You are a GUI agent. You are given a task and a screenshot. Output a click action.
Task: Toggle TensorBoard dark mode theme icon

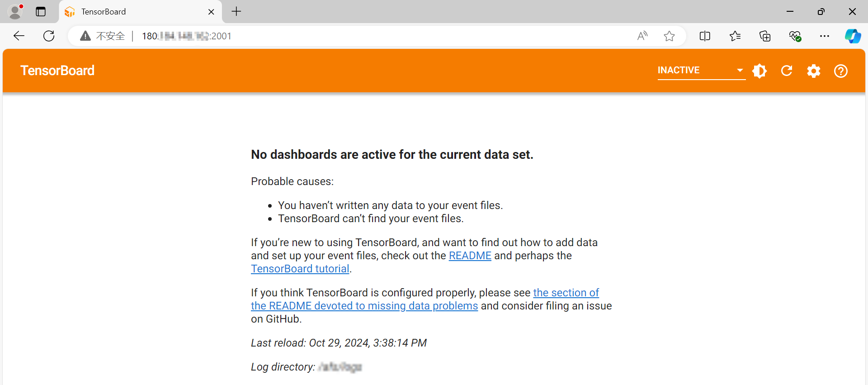(759, 71)
